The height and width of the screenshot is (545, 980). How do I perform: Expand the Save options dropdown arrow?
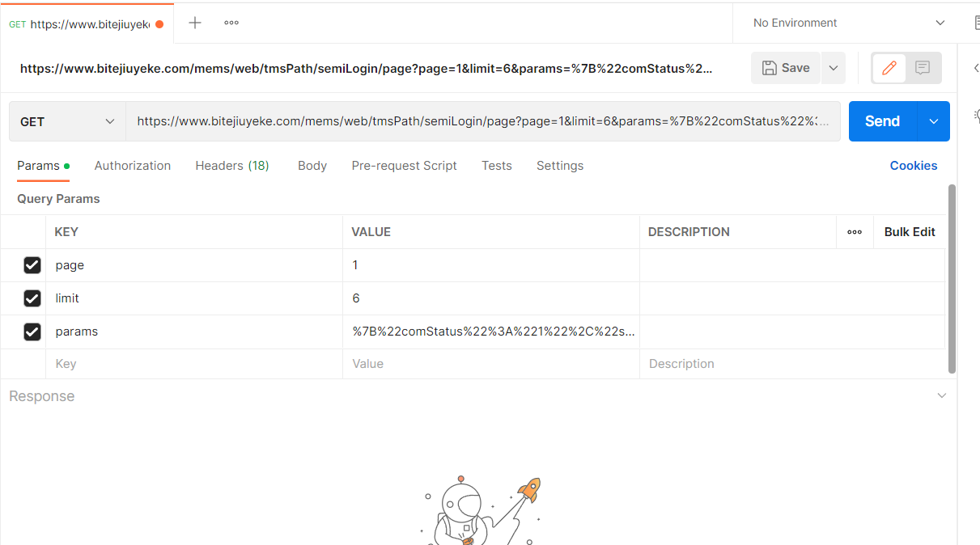[834, 68]
